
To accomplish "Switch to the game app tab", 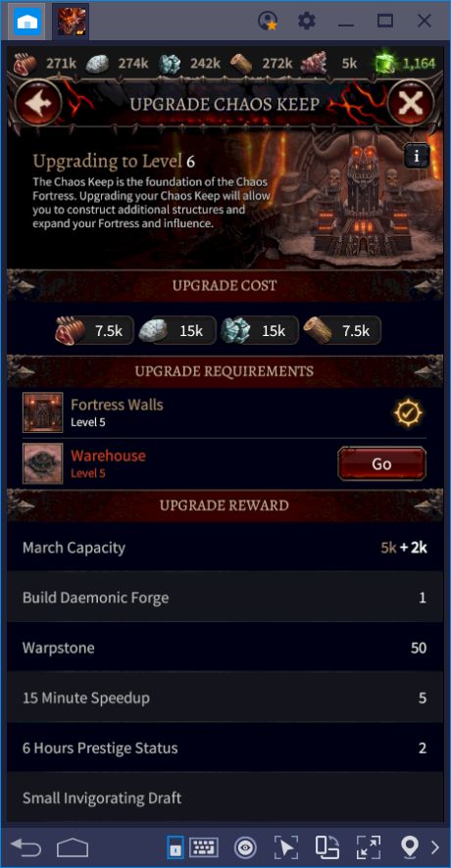I will pyautogui.click(x=72, y=22).
